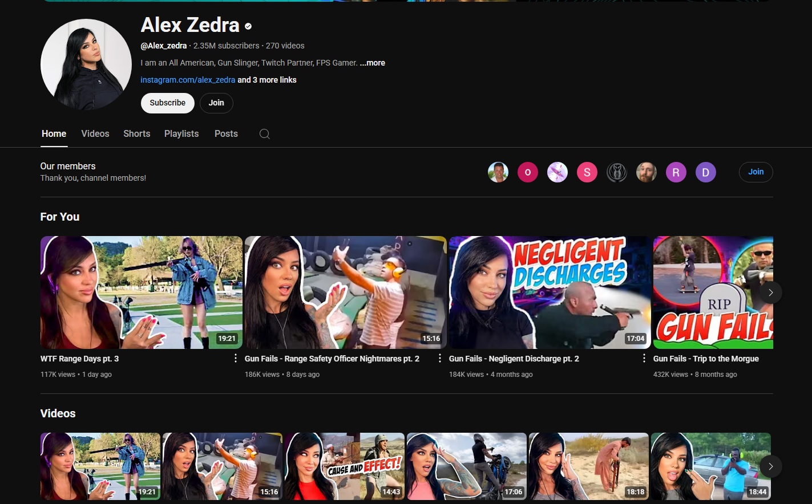Click the bearded man member avatar
The height and width of the screenshot is (504, 812).
(647, 172)
